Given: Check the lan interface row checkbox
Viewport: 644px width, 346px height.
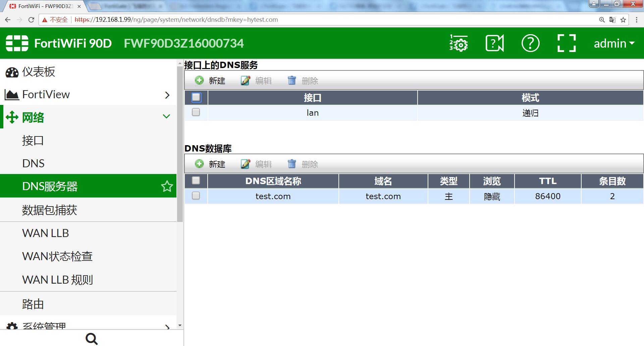Looking at the screenshot, I should pos(196,112).
